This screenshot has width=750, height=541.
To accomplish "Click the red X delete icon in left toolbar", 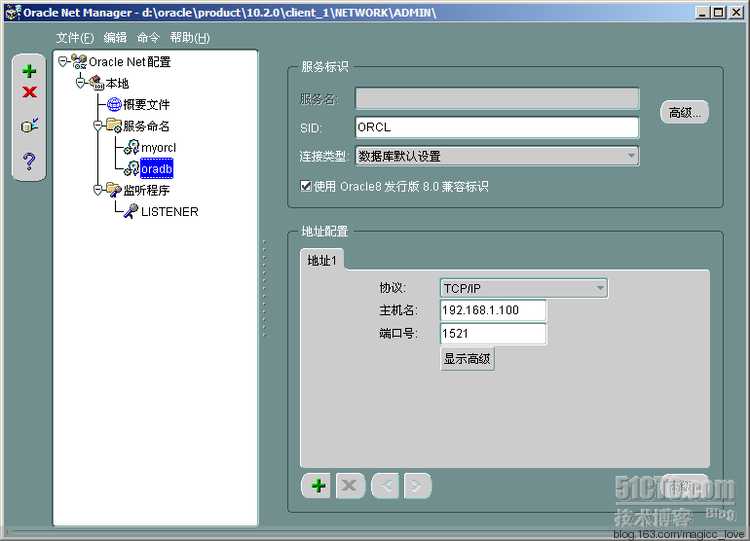I will point(29,92).
